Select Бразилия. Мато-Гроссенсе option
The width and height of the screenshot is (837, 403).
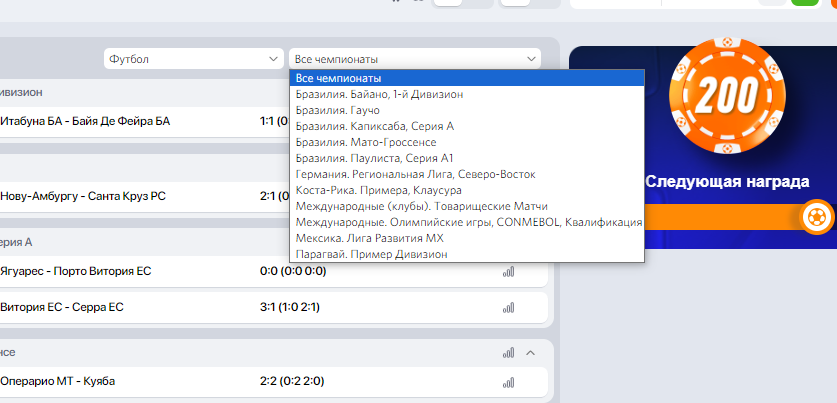coord(467,143)
